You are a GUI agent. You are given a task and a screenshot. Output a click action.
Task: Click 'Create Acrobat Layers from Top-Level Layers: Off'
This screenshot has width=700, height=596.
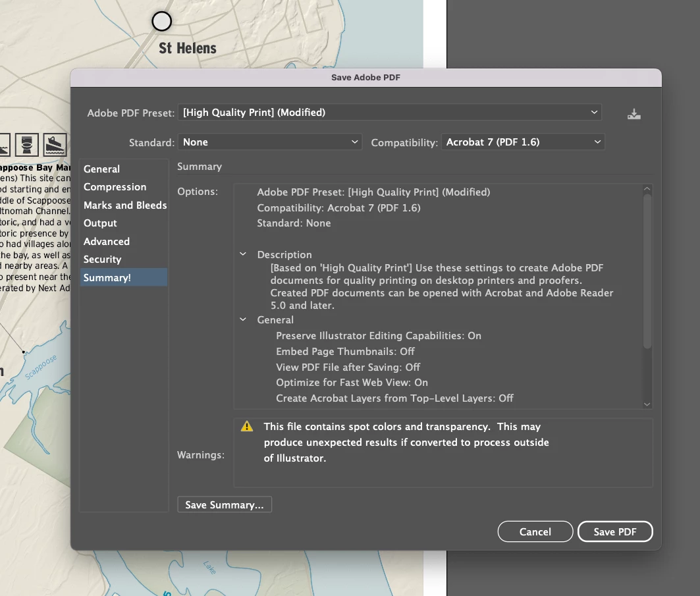tap(394, 398)
